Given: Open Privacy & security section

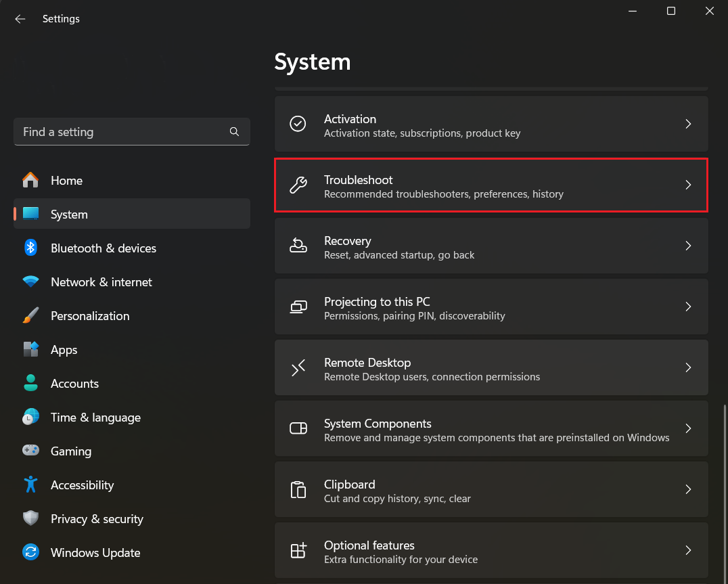Looking at the screenshot, I should [x=97, y=519].
